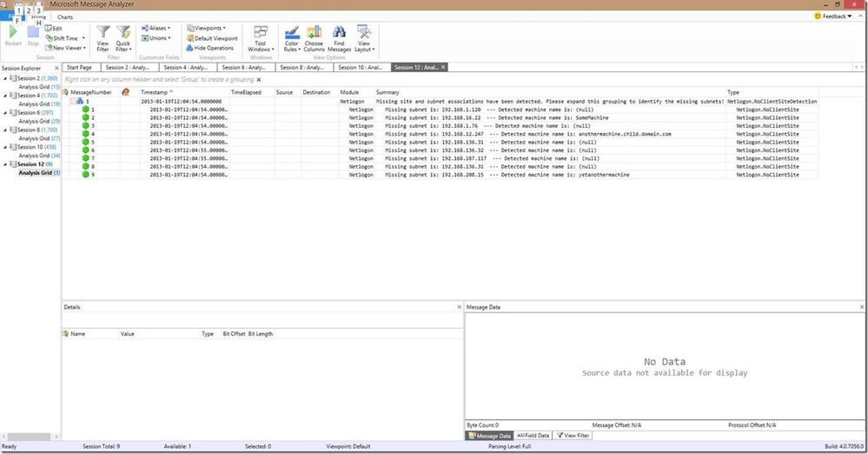Select row with anothermachine.child.domain.com
The height and width of the screenshot is (454, 868).
coord(441,134)
